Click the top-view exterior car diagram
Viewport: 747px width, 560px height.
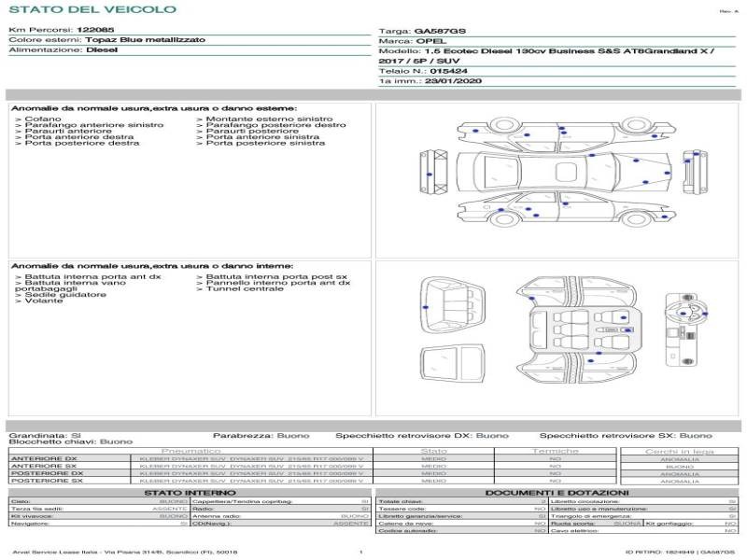click(x=565, y=172)
